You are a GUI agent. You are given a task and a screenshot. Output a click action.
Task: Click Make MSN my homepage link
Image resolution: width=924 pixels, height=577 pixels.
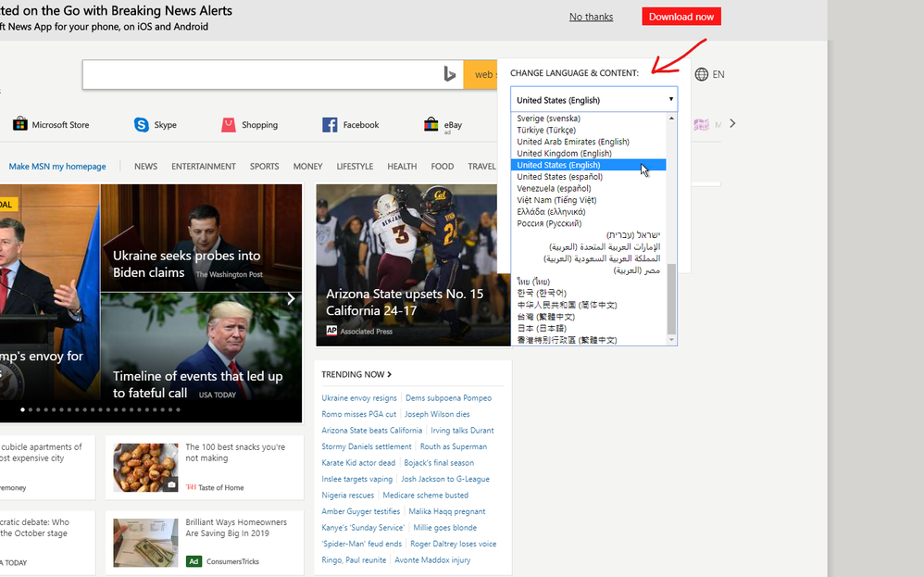click(57, 166)
